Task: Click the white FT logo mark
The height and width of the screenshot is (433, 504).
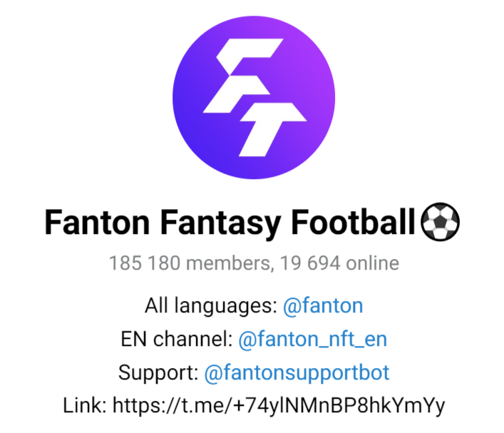Action: coord(254,98)
